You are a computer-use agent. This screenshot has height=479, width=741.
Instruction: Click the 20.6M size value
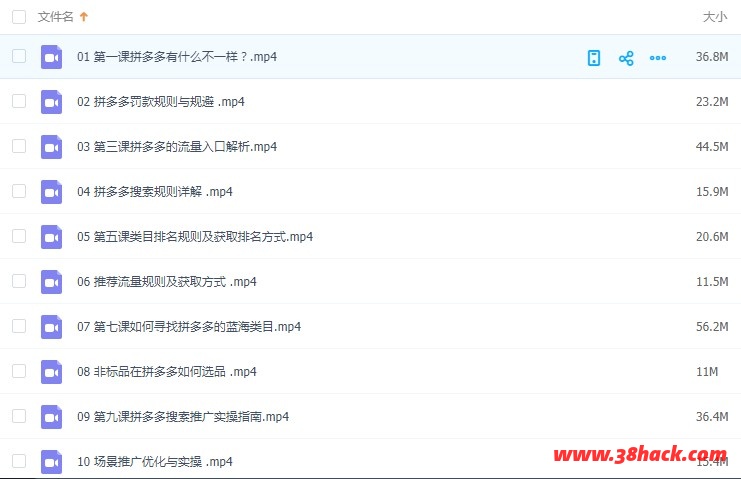(x=712, y=236)
